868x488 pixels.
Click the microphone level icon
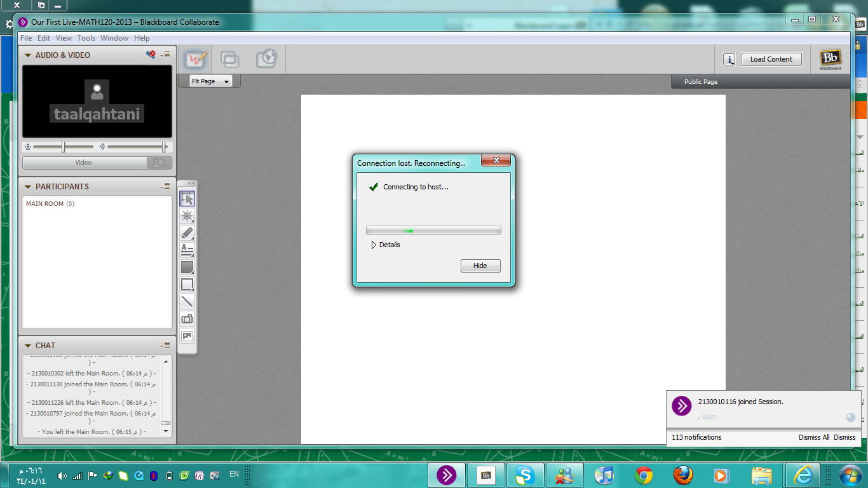28,147
